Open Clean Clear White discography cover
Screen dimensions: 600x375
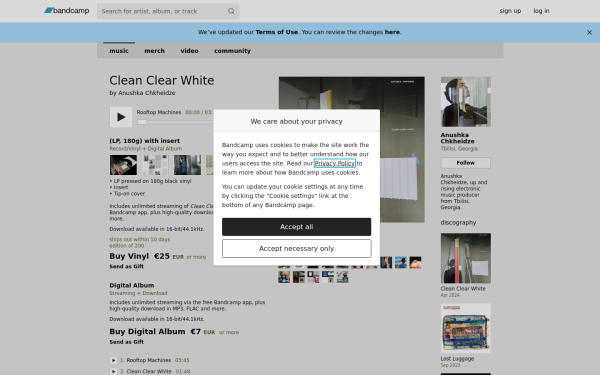pos(466,258)
